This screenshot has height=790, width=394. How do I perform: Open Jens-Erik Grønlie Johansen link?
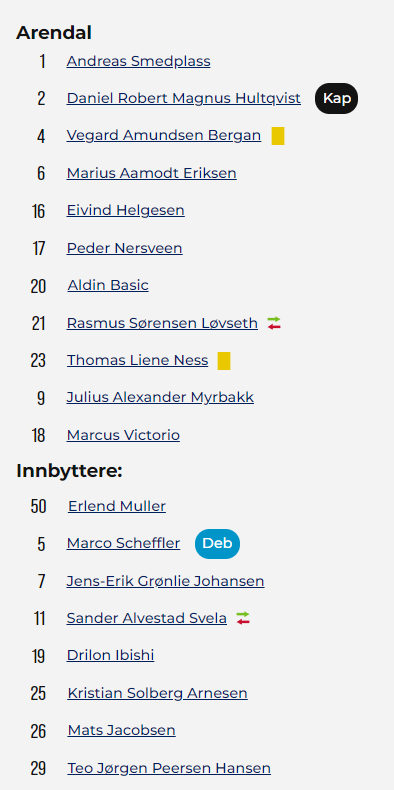click(165, 581)
